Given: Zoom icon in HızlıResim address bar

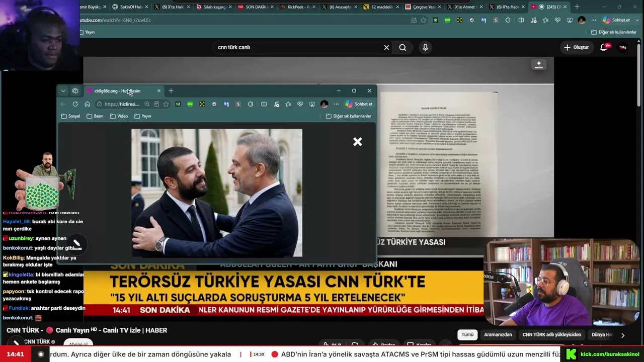Looking at the screenshot, I should point(147,104).
